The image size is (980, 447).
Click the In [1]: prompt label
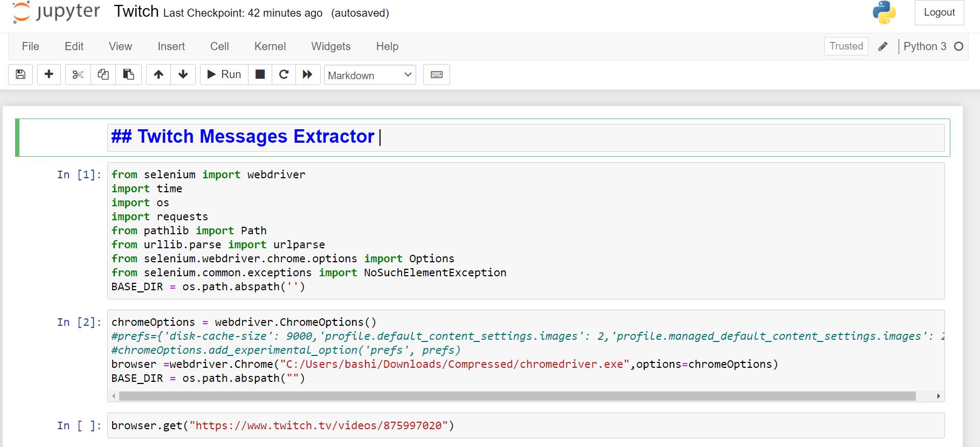[x=79, y=174]
